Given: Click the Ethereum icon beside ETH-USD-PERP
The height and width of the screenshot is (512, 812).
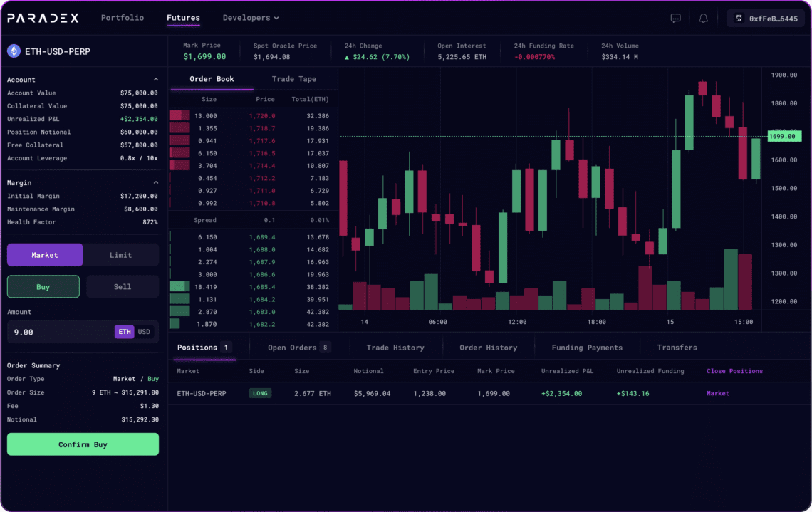Looking at the screenshot, I should [x=14, y=51].
